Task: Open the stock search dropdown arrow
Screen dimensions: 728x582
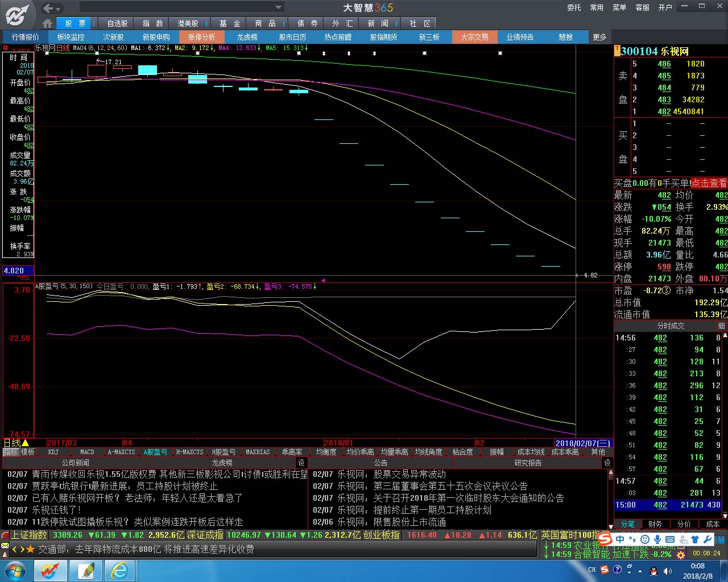Action: [x=279, y=7]
